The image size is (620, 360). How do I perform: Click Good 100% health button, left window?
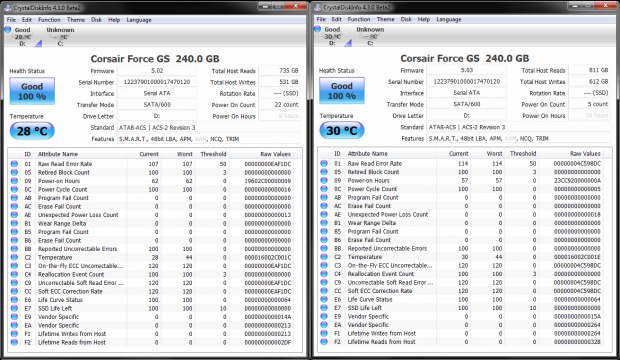pyautogui.click(x=32, y=91)
